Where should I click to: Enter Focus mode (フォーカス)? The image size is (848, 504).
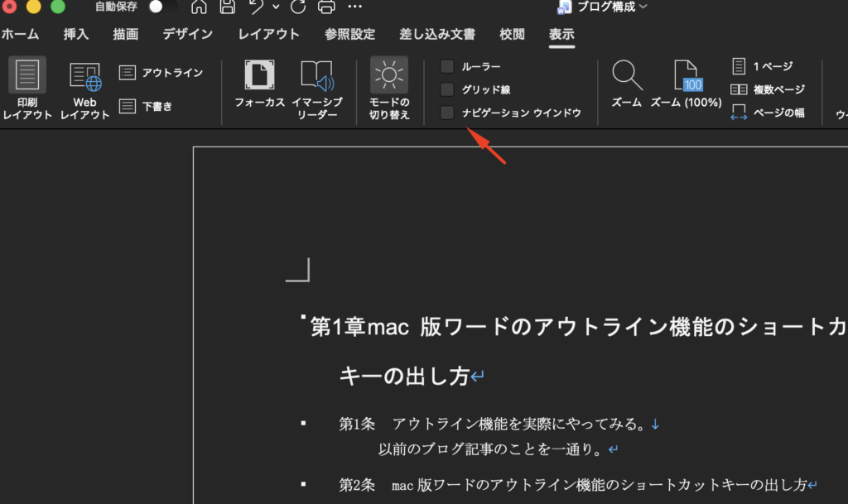[x=259, y=88]
